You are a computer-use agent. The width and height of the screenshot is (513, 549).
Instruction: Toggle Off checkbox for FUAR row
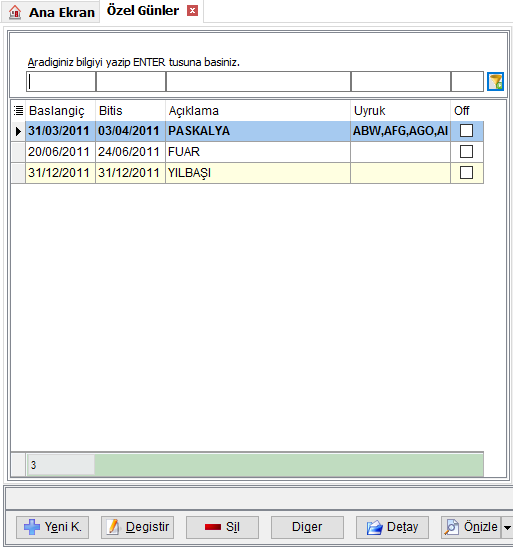pyautogui.click(x=466, y=152)
